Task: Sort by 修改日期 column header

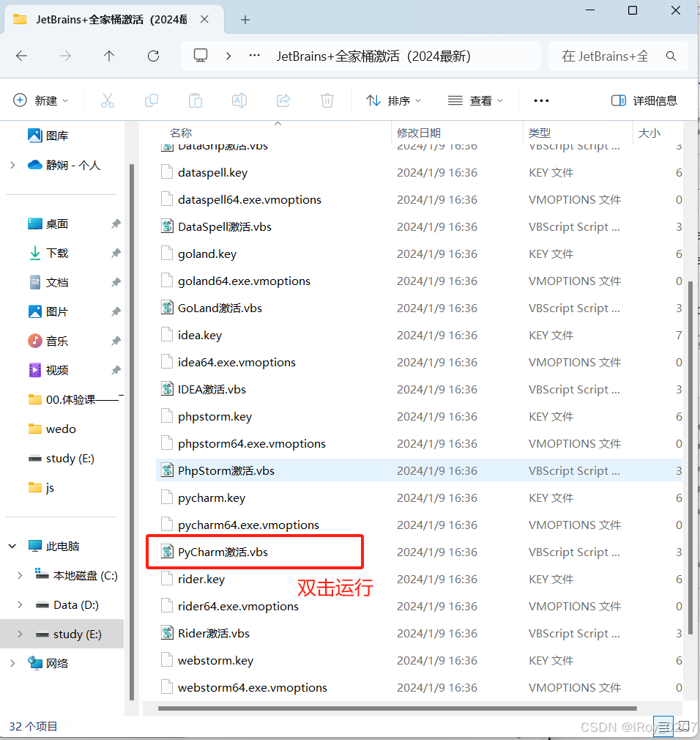Action: point(418,133)
